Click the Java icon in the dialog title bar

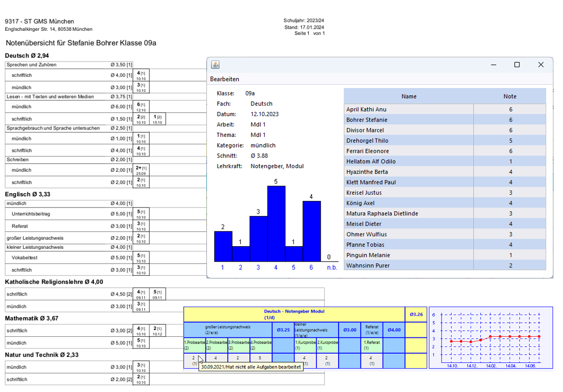point(215,65)
